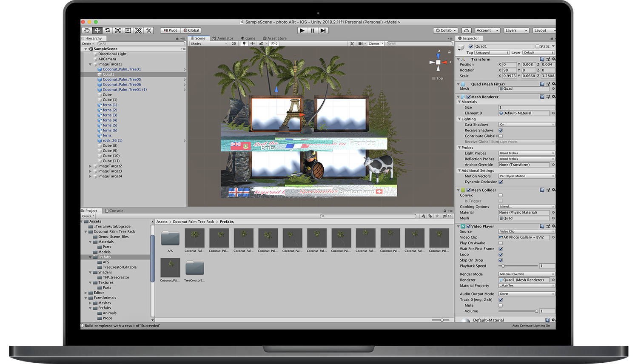Open Mesh Collider presets icon
Image resolution: width=638 pixels, height=364 pixels.
point(548,190)
